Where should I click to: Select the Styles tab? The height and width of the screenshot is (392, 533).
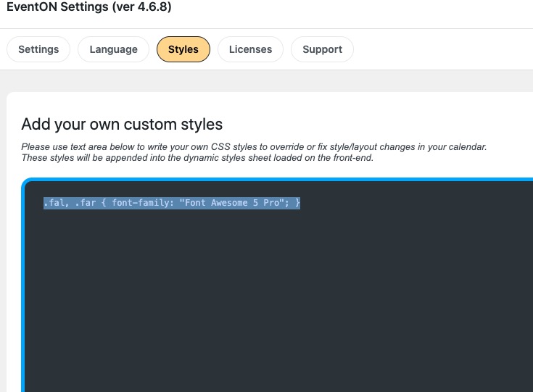pos(183,49)
